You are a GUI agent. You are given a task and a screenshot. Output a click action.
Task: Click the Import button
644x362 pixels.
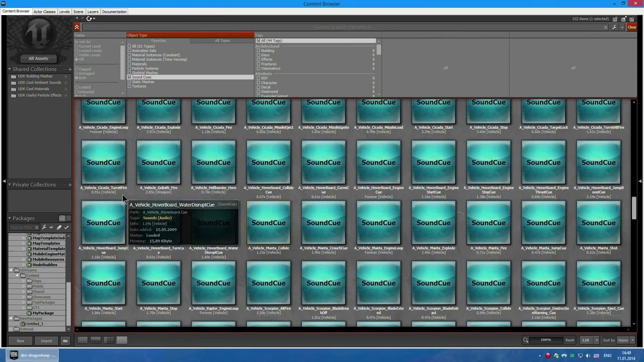[46, 341]
